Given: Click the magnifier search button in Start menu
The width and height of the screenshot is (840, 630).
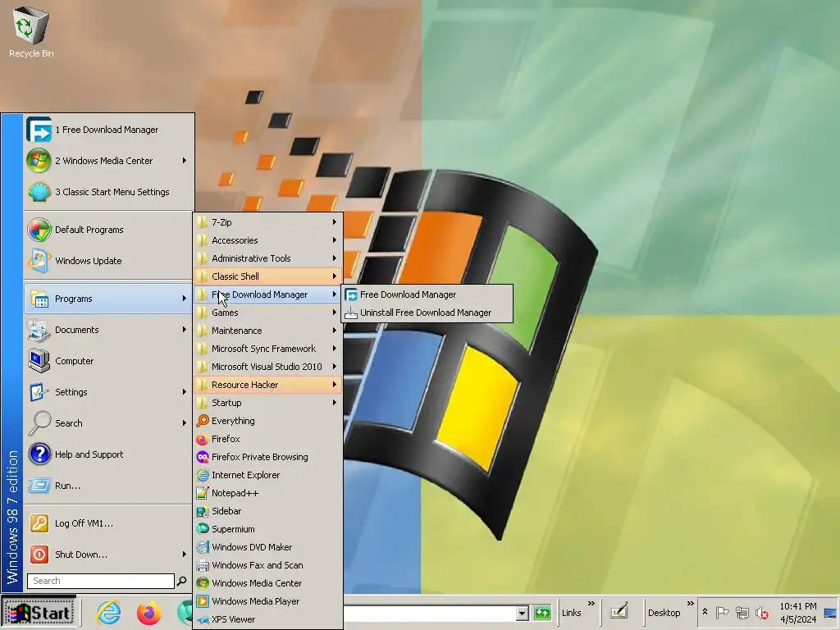Looking at the screenshot, I should click(x=181, y=581).
